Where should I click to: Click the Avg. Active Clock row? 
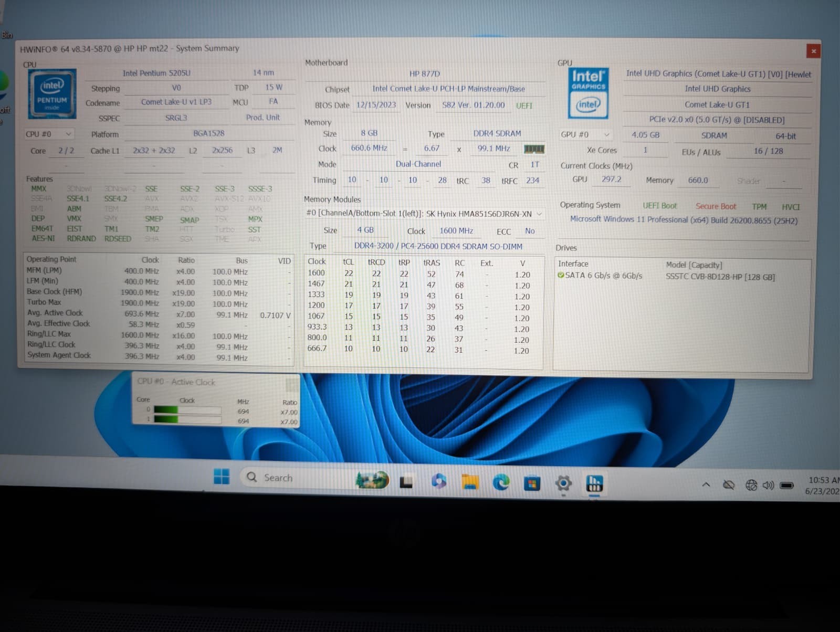click(x=158, y=314)
